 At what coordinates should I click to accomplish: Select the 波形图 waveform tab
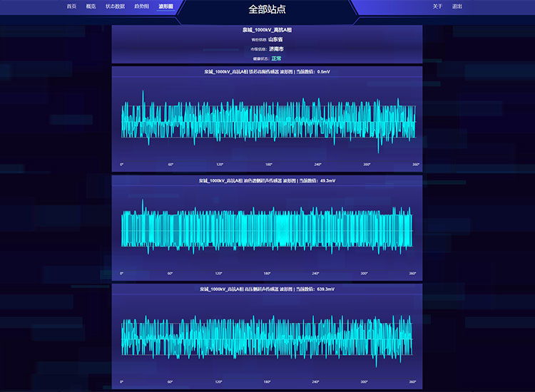pyautogui.click(x=165, y=6)
